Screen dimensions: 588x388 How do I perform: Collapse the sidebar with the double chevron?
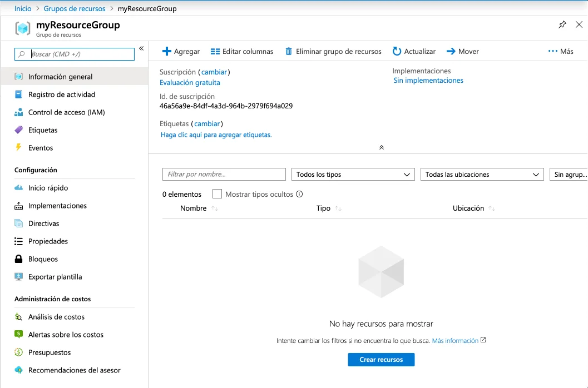(x=141, y=48)
